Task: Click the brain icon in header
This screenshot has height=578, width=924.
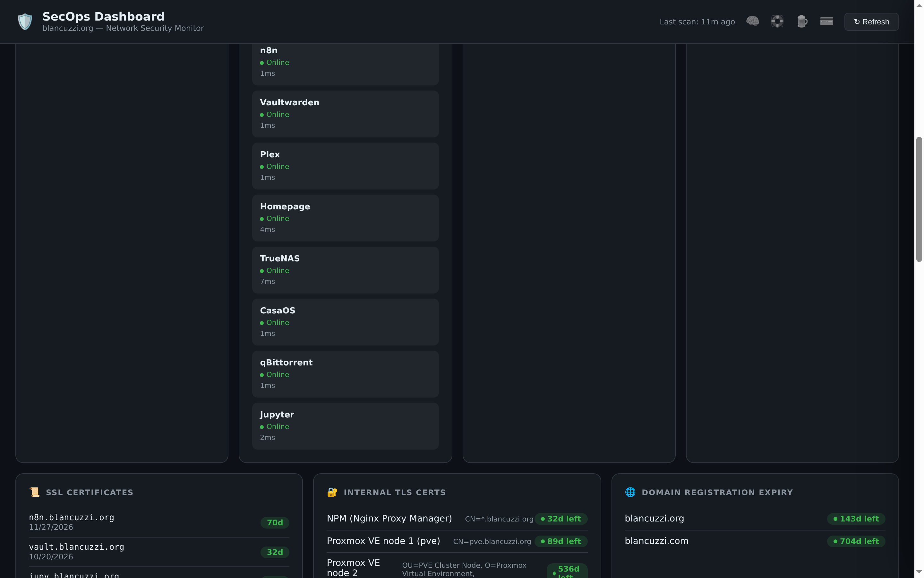Action: pos(753,22)
